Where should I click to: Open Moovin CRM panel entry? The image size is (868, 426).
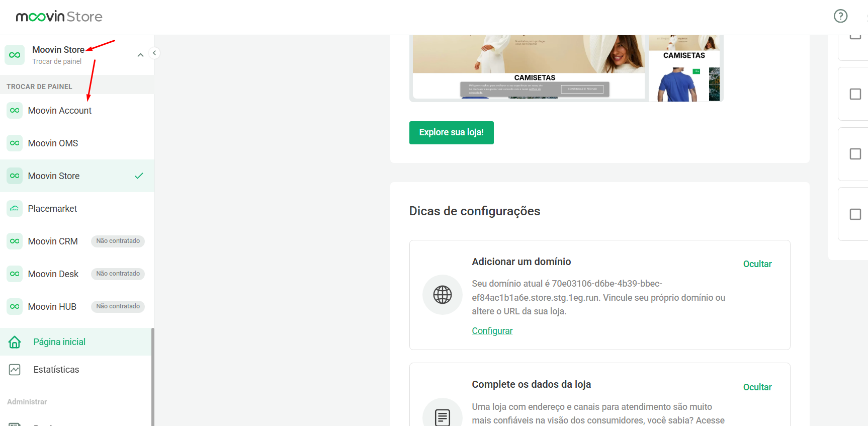point(77,241)
